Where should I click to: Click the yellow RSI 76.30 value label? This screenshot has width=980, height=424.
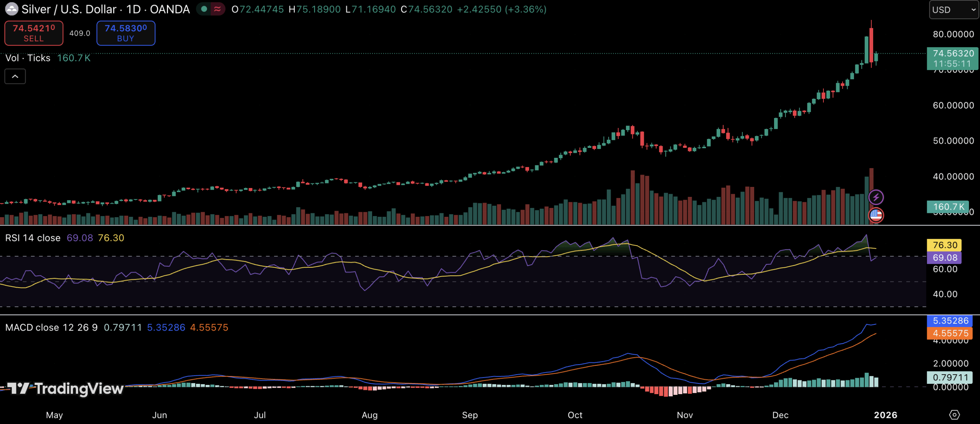[x=944, y=245]
